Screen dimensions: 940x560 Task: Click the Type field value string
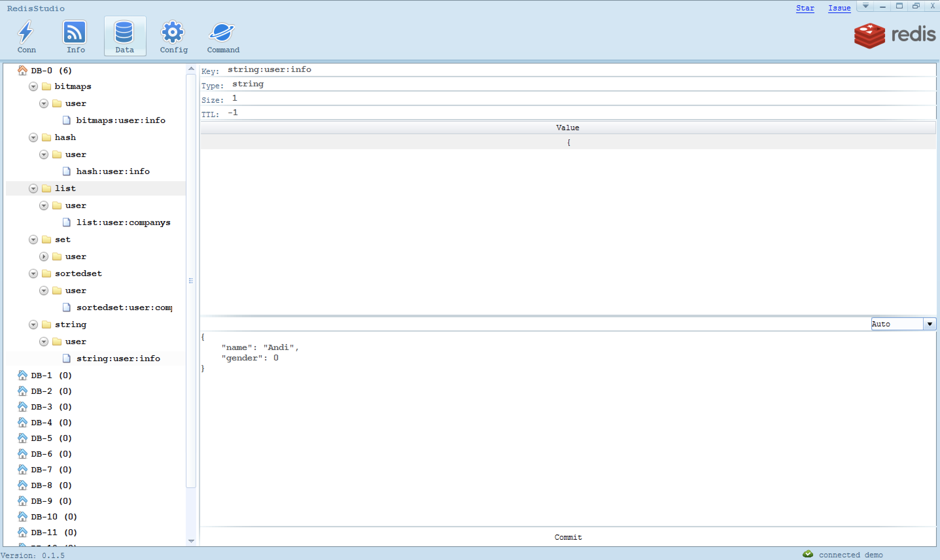[248, 84]
